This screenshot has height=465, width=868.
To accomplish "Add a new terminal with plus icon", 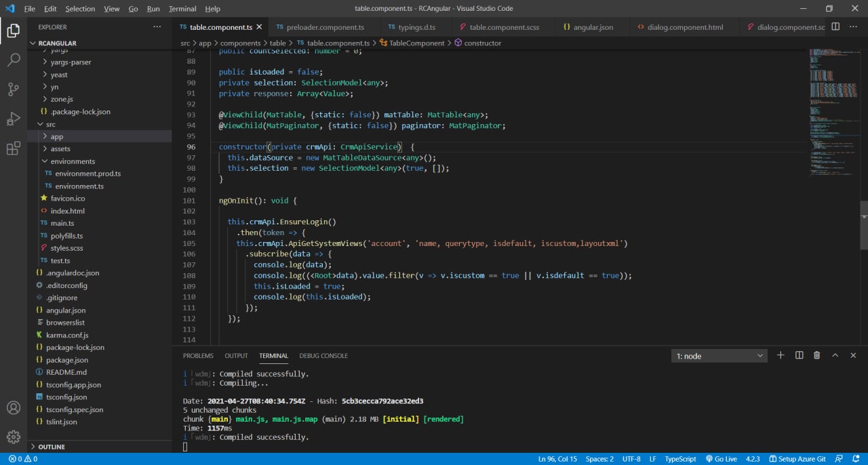I will (781, 355).
